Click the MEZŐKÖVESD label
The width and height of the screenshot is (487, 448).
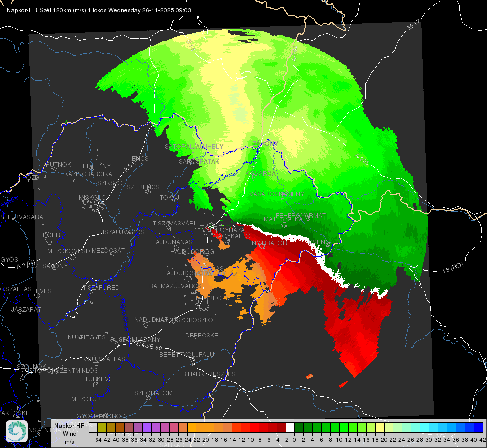[68, 251]
